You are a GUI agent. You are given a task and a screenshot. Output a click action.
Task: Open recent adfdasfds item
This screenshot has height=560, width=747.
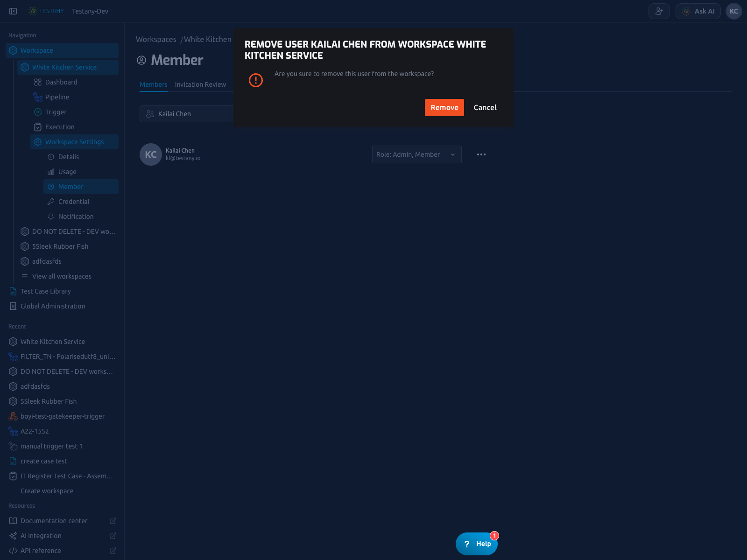coord(62,386)
